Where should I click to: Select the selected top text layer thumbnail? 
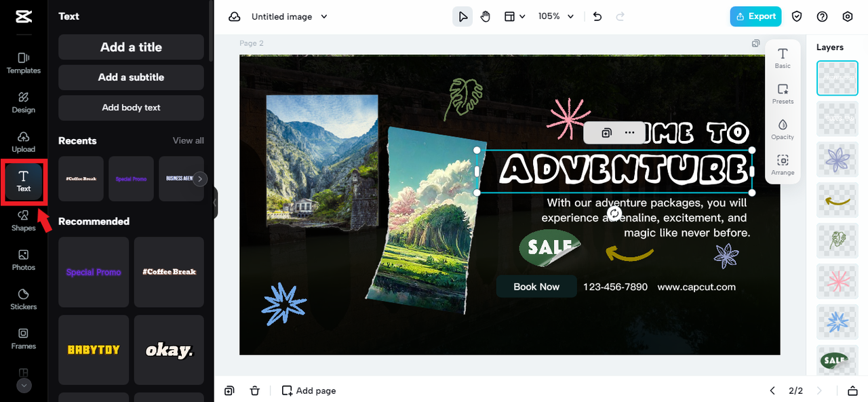pos(837,77)
